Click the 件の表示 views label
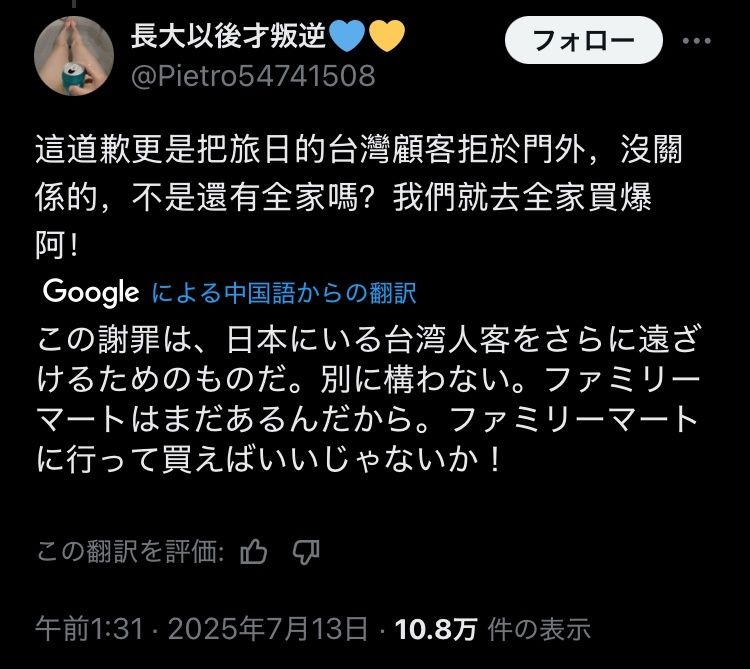This screenshot has height=669, width=750. click(x=539, y=628)
